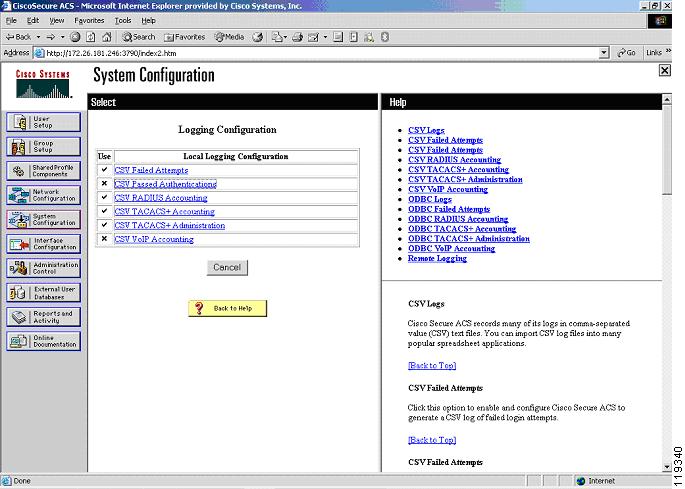Open the Help menu
The height and width of the screenshot is (489, 685).
pyautogui.click(x=148, y=21)
